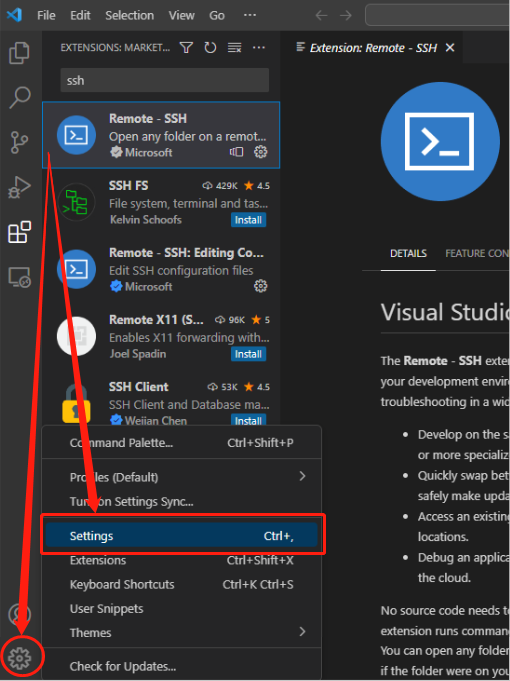
Task: Close the Extension: Remote - SSH tab
Action: tap(450, 47)
